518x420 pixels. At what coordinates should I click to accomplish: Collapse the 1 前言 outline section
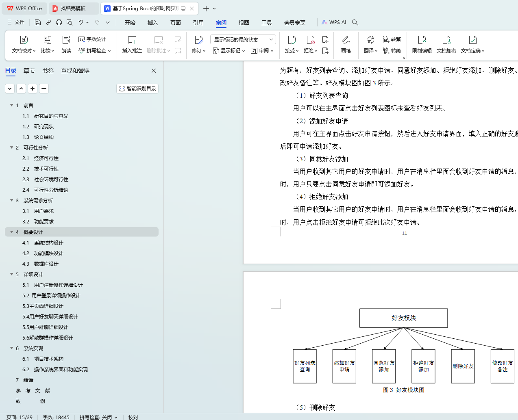coord(12,105)
